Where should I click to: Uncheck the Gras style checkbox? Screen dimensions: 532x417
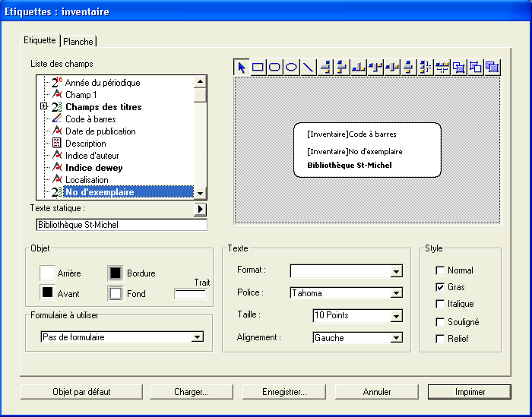coord(440,287)
